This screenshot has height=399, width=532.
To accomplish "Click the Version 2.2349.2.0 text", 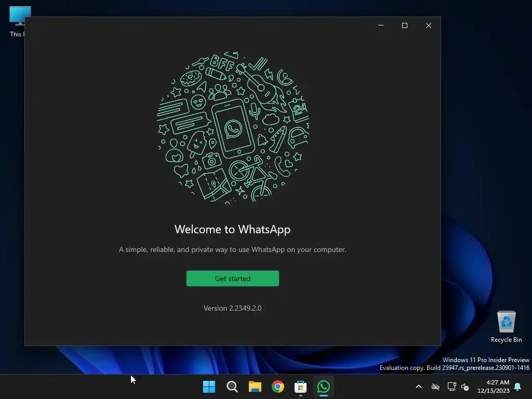I will [x=232, y=308].
